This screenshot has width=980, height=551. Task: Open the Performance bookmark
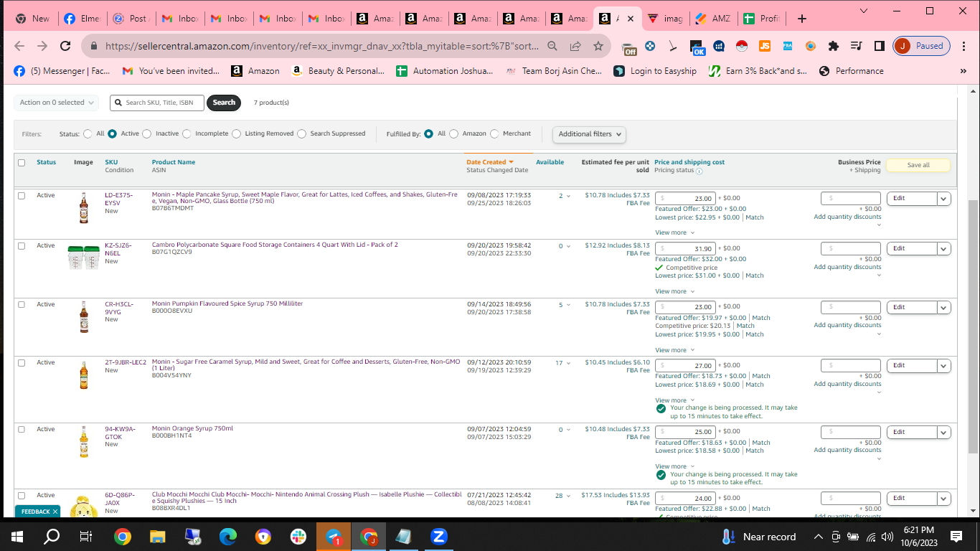tap(851, 71)
